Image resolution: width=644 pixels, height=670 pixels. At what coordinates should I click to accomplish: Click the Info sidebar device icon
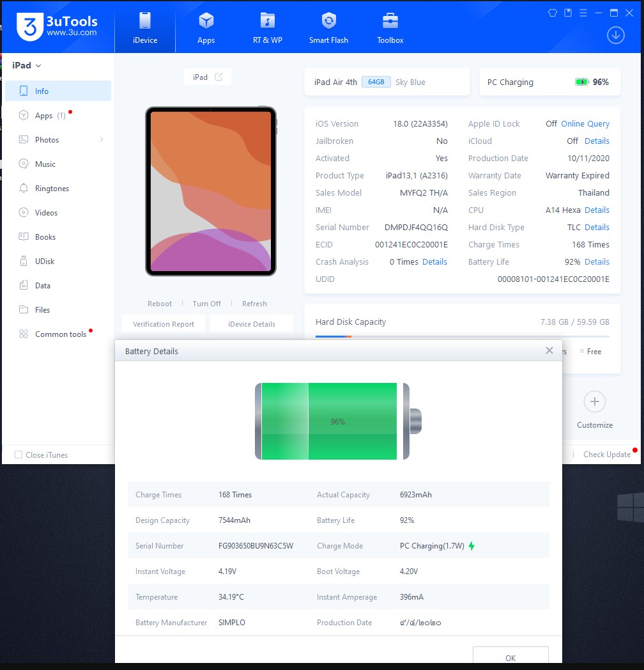pos(24,91)
